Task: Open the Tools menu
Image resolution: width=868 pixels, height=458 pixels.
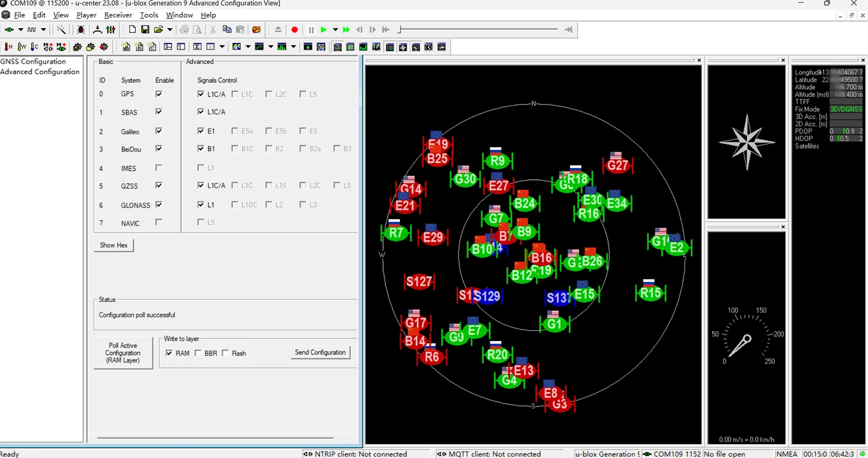Action: pos(149,15)
